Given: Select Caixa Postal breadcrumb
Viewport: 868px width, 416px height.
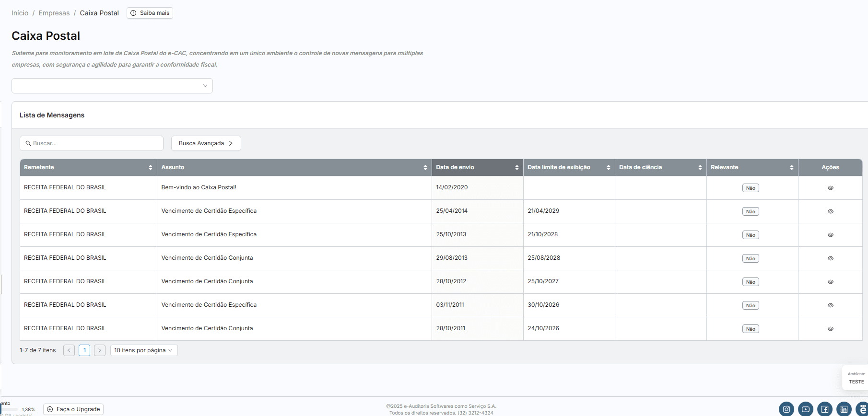Looking at the screenshot, I should (99, 13).
